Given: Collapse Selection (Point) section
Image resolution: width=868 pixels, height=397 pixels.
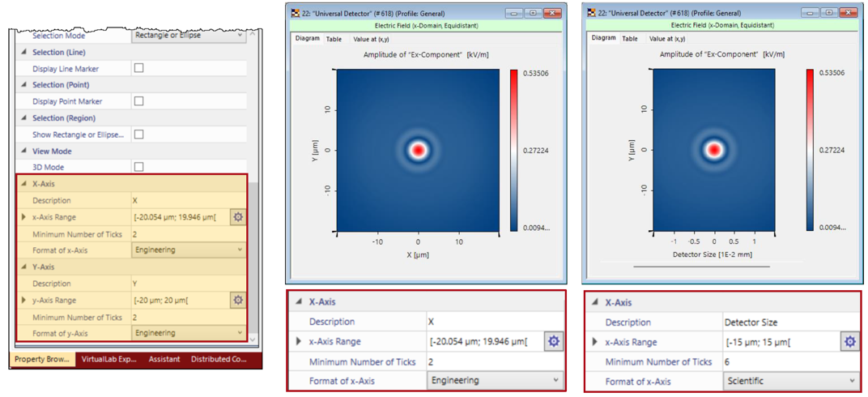Looking at the screenshot, I should coord(23,85).
